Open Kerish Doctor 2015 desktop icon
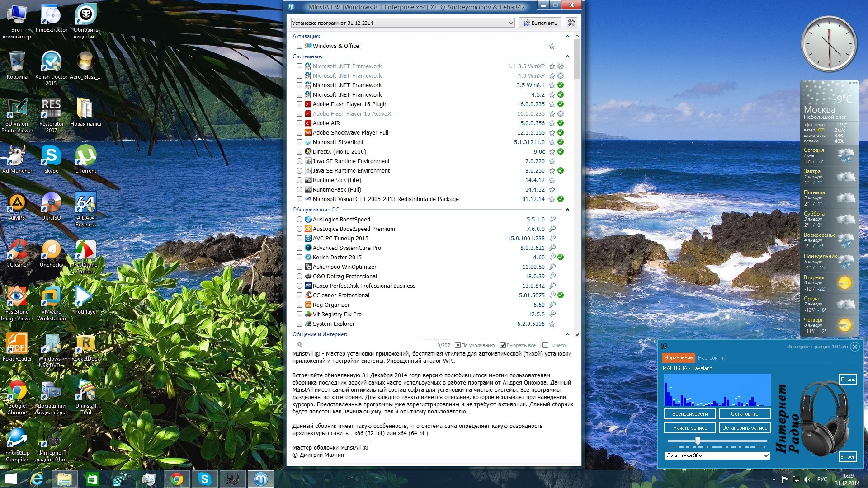The width and height of the screenshot is (868, 488). [x=51, y=69]
